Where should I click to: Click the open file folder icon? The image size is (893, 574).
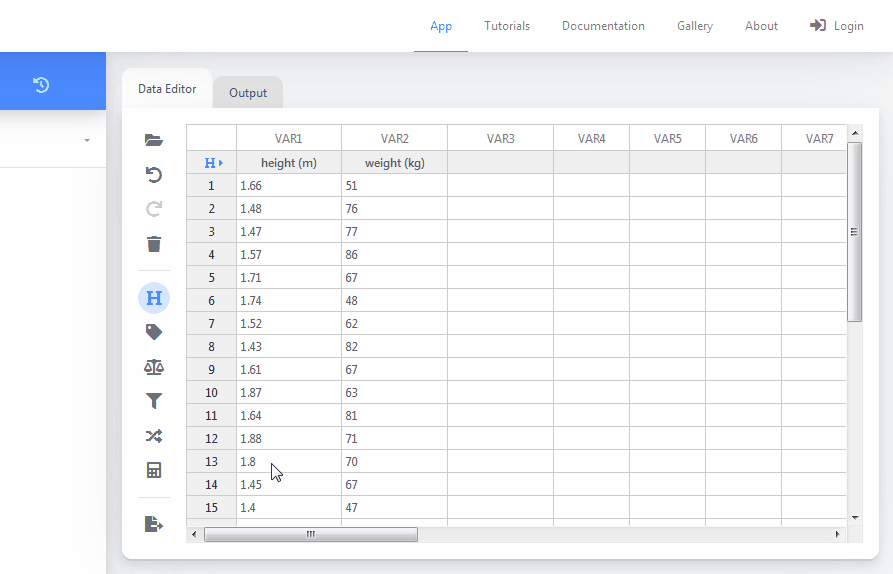153,140
